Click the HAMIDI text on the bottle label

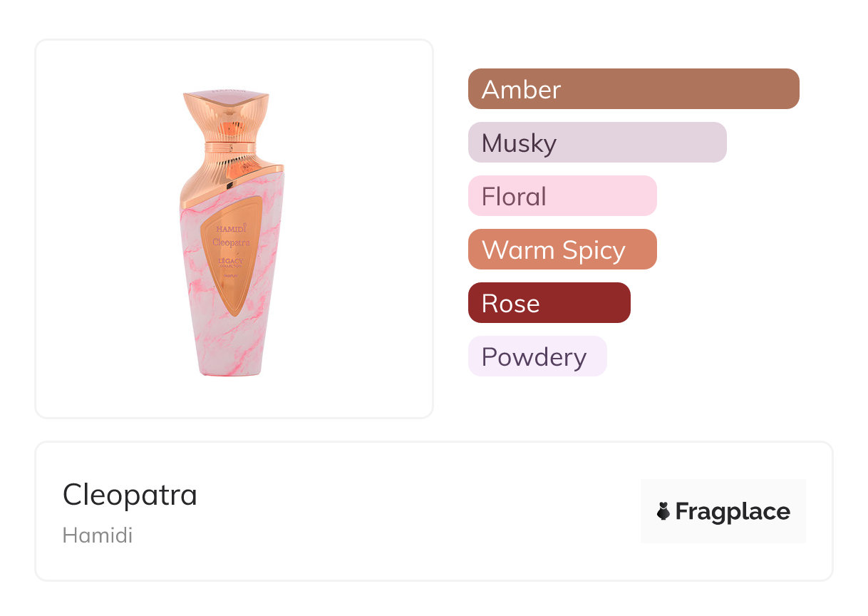point(230,228)
